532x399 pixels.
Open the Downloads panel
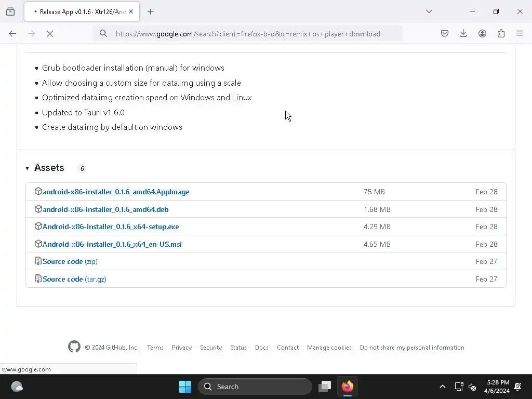tap(463, 33)
